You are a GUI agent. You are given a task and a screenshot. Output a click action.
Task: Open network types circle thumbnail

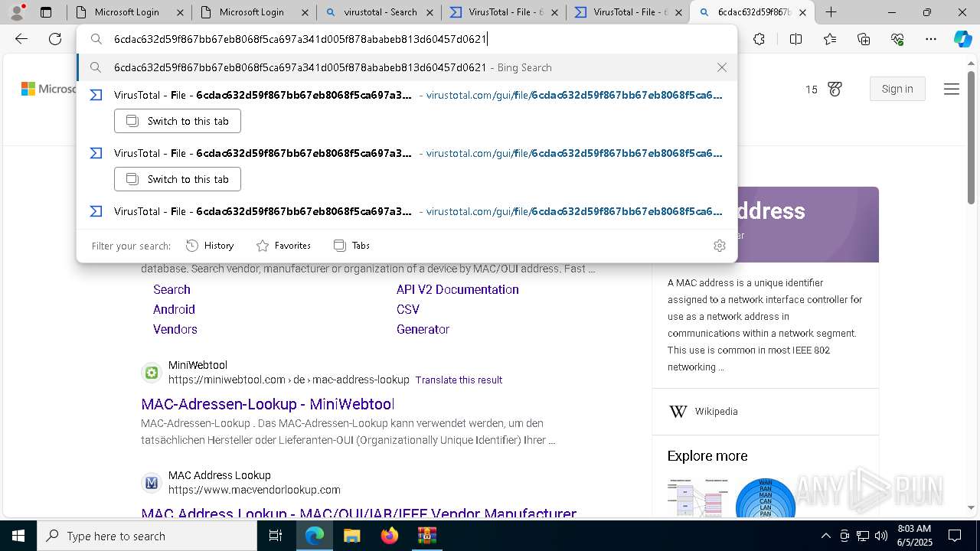pyautogui.click(x=765, y=498)
